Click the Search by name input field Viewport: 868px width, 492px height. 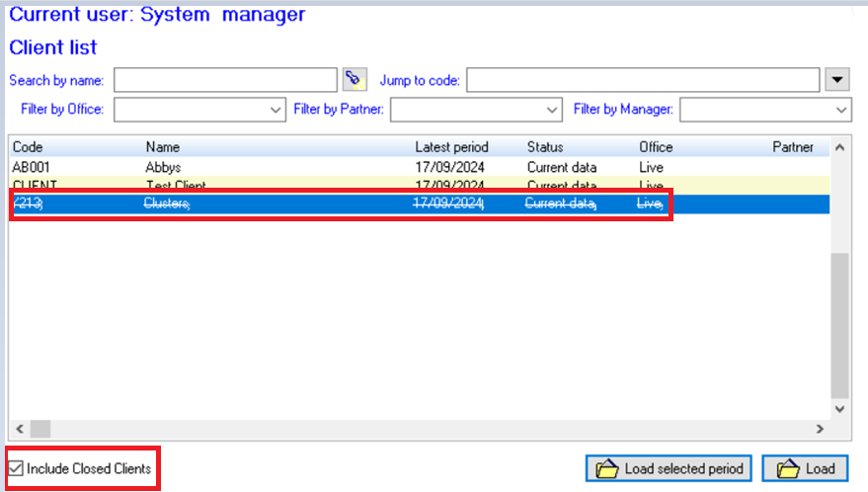(x=225, y=80)
